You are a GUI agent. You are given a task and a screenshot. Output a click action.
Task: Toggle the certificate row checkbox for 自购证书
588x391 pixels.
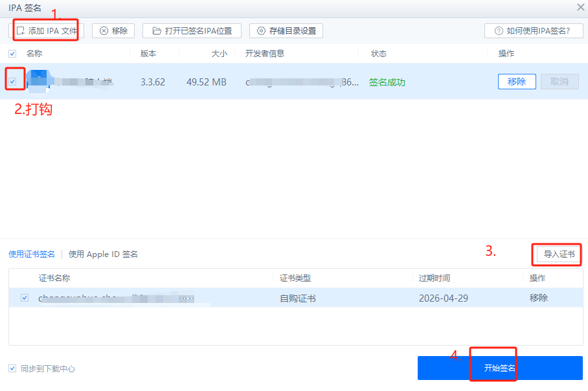click(x=25, y=298)
